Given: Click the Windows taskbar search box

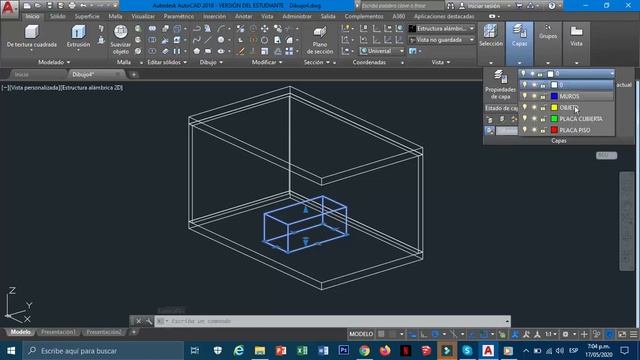Looking at the screenshot, I should tap(103, 351).
